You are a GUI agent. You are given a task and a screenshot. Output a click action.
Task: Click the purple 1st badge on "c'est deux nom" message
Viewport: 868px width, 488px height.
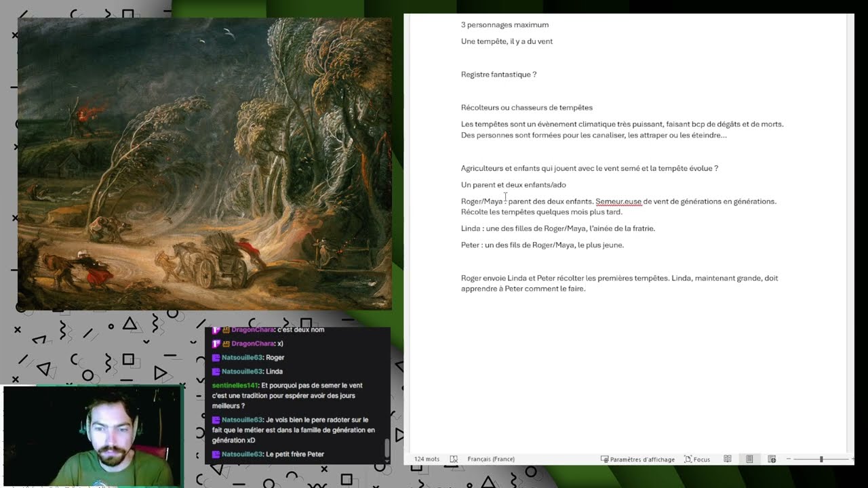point(216,329)
